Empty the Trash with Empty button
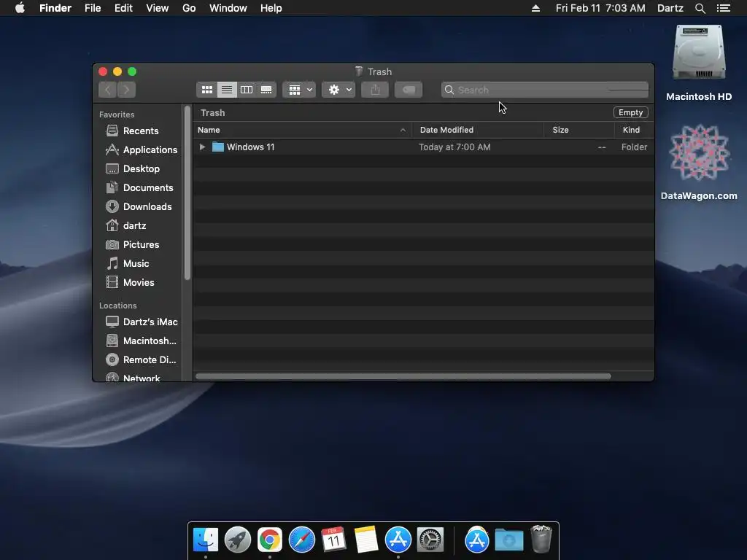The image size is (747, 560). 631,112
